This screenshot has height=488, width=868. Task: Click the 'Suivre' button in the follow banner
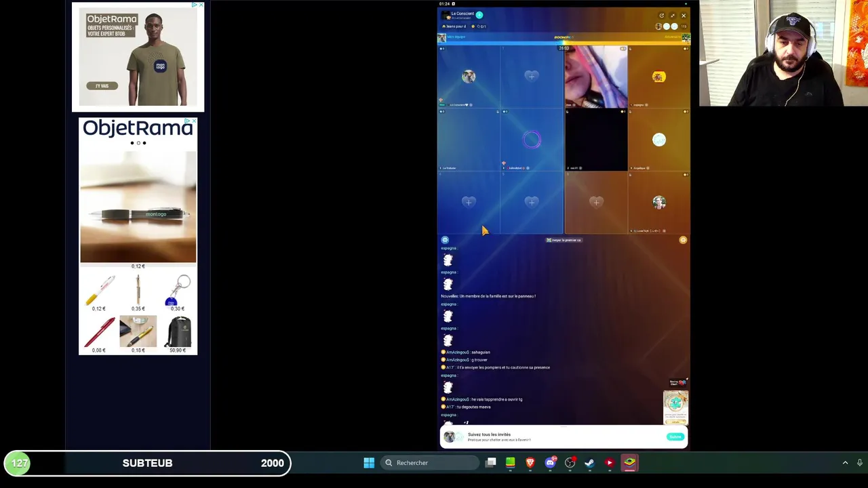point(675,437)
